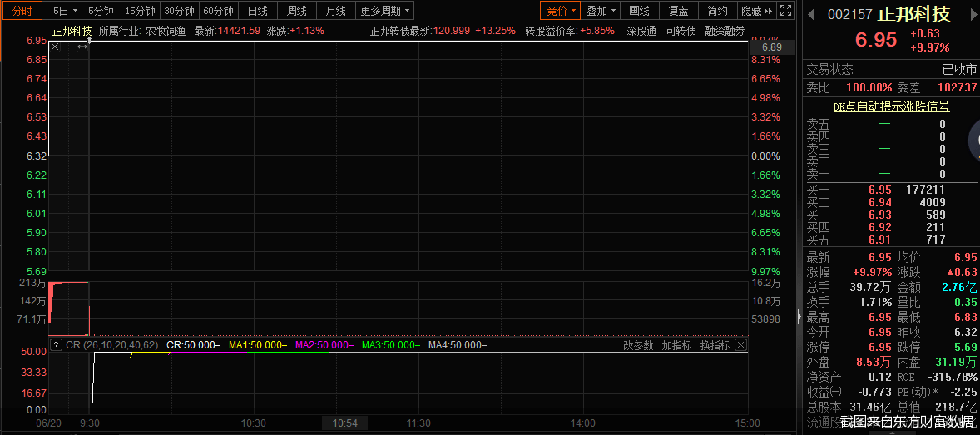
Task: Click the DK点自动提示涨跌信号 link
Action: 891,106
